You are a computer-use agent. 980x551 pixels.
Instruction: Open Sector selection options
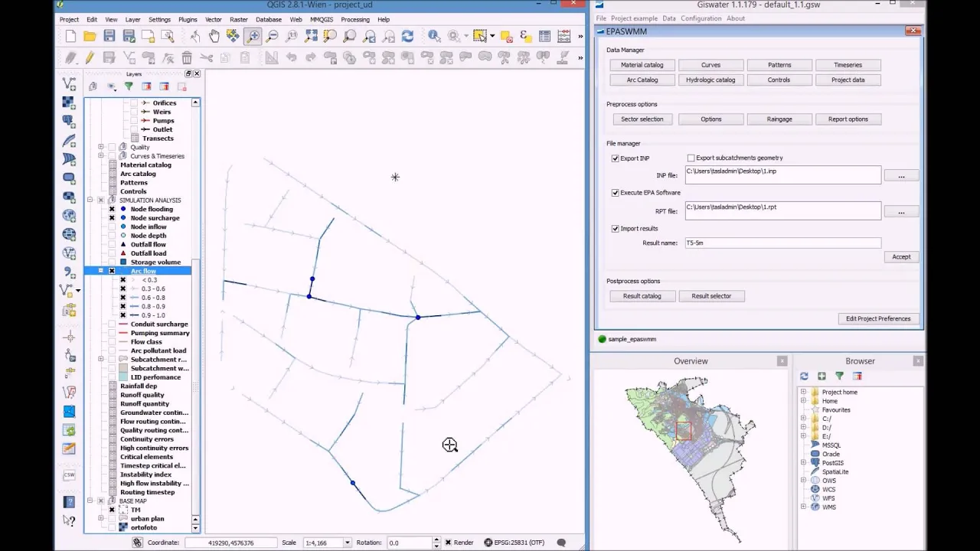tap(642, 119)
